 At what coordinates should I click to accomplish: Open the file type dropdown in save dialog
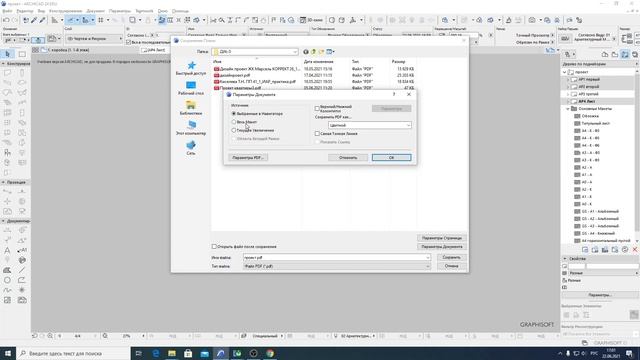(337, 266)
